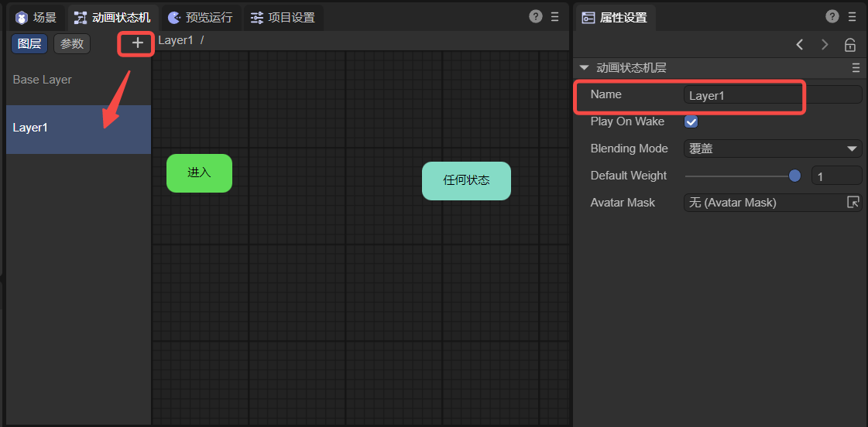Viewport: 868px width, 427px height.
Task: Click help icon in properties panel
Action: point(832,17)
